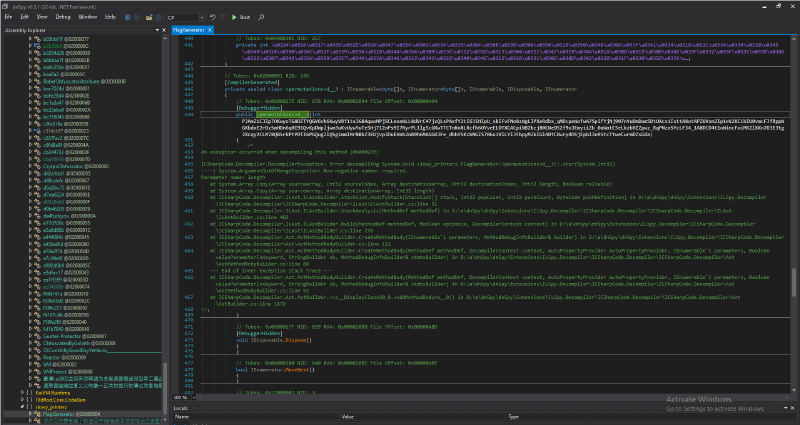Click the class icon beside FlagGenerator node
Screen dimensions: 800x425
coord(37,414)
